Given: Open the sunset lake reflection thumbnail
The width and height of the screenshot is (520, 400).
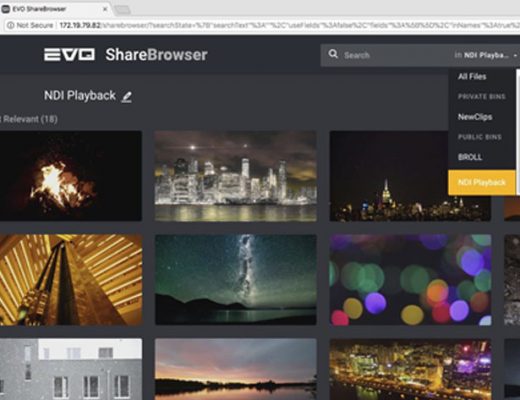Looking at the screenshot, I should (236, 369).
